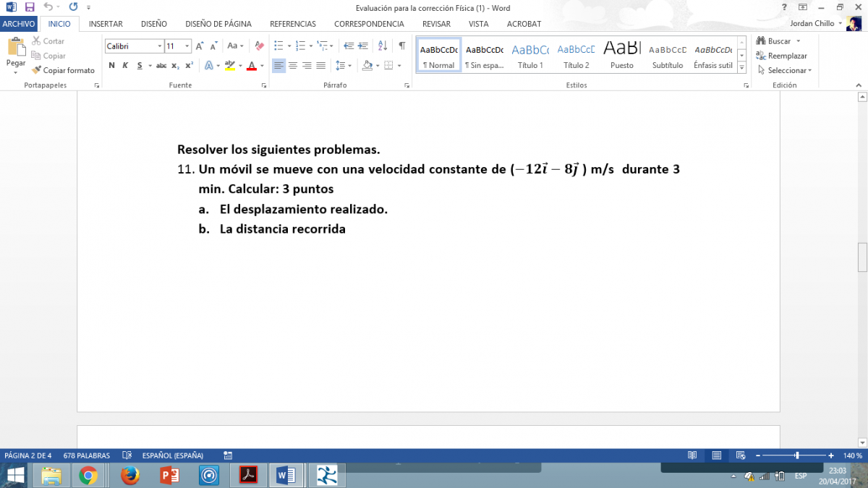Toggle strikethrough (abc) formatting
This screenshot has height=488, width=868.
tap(161, 66)
